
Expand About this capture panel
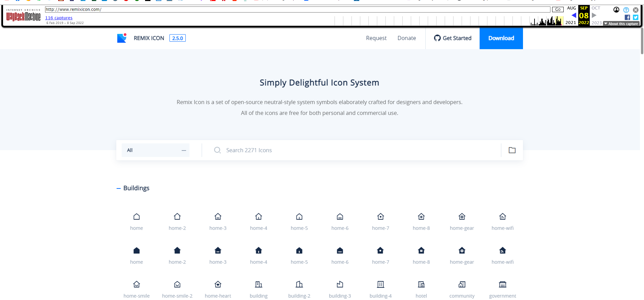click(621, 24)
